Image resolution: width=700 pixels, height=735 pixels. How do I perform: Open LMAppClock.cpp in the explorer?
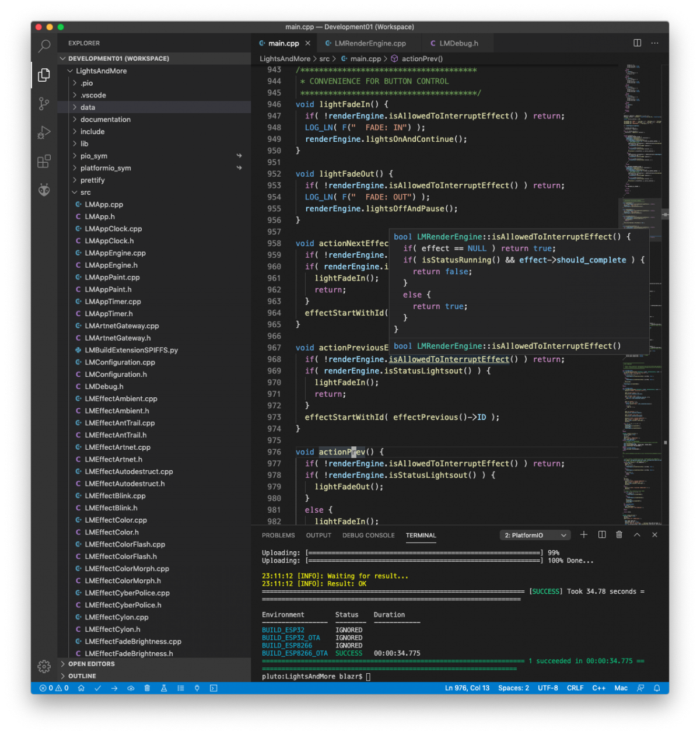(113, 229)
